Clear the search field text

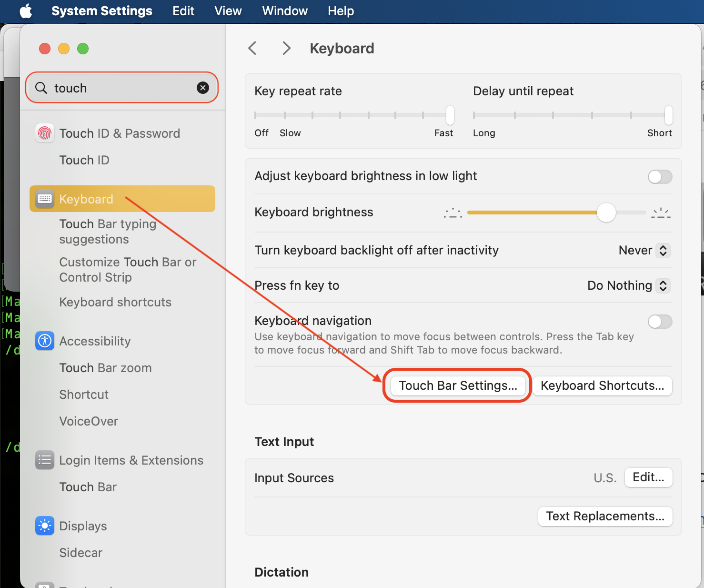pos(203,88)
